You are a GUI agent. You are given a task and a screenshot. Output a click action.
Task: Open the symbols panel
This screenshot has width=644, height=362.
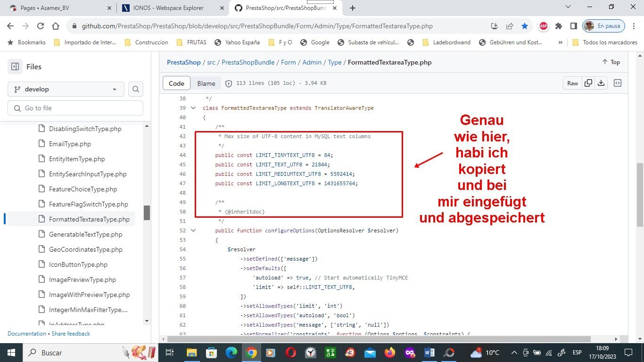(x=618, y=83)
